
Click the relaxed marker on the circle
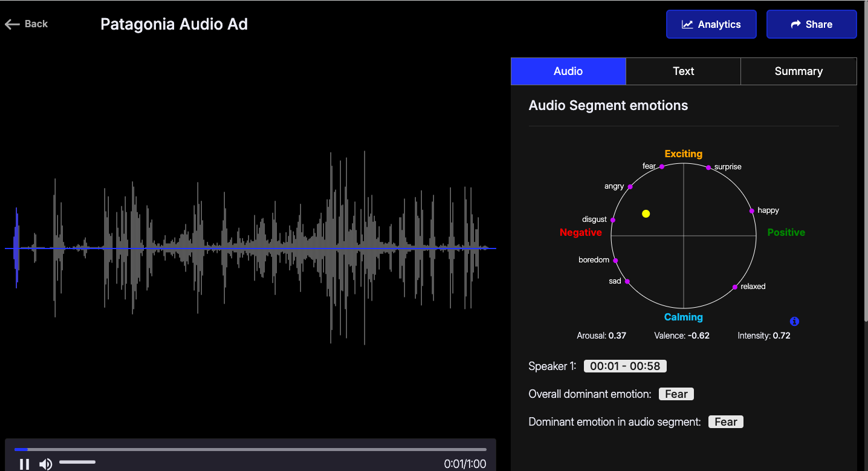[735, 287]
